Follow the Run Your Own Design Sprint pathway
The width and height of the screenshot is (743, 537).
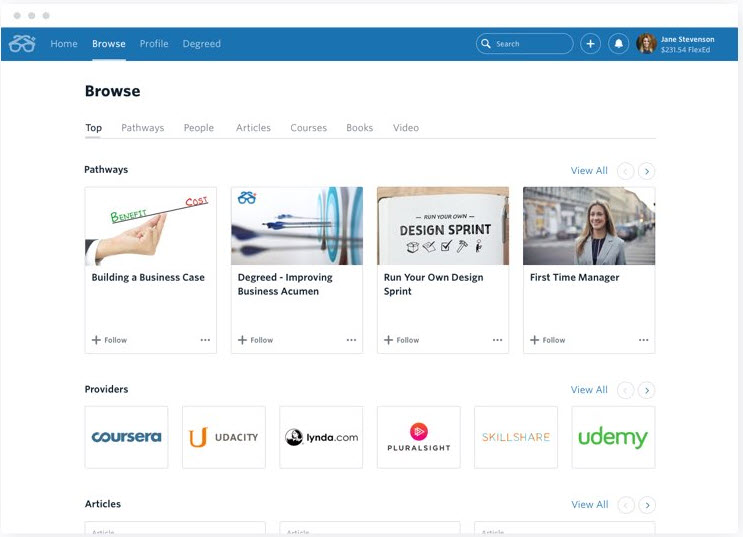(x=402, y=340)
